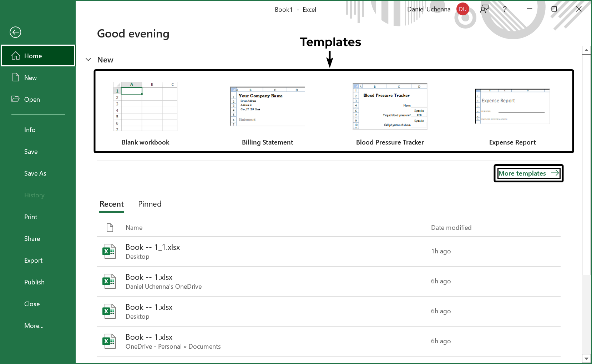This screenshot has height=364, width=592.
Task: Click the back arrow circle icon
Action: click(x=15, y=32)
